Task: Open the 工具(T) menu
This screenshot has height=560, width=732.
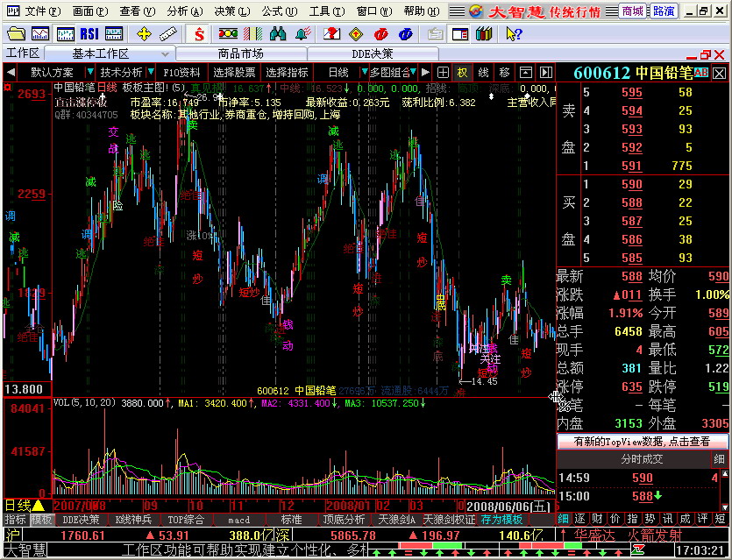Action: (326, 11)
